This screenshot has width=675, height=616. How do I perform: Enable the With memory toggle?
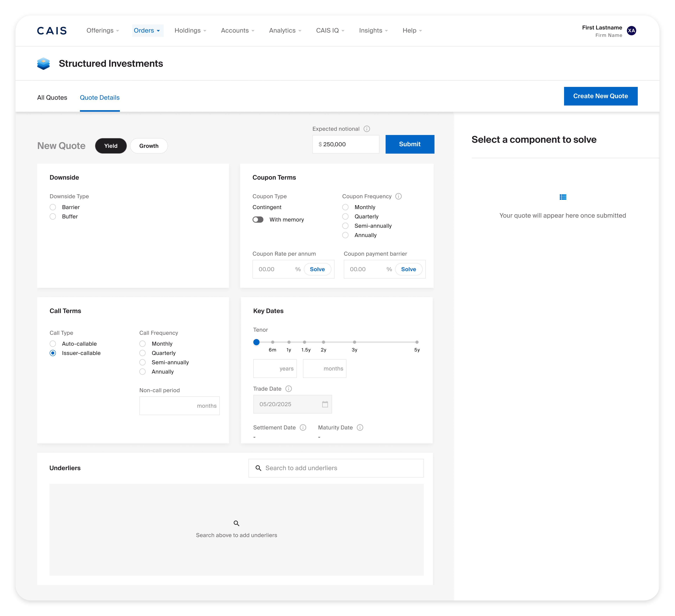point(258,220)
